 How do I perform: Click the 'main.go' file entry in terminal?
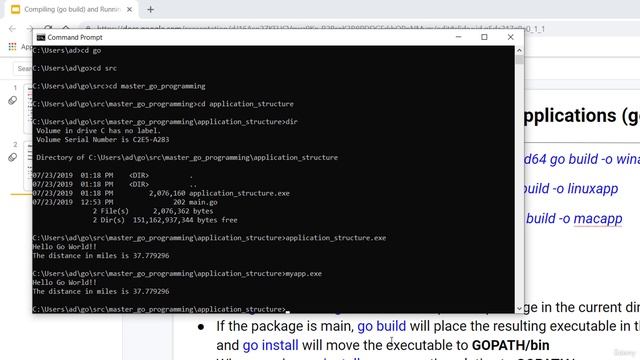point(203,202)
